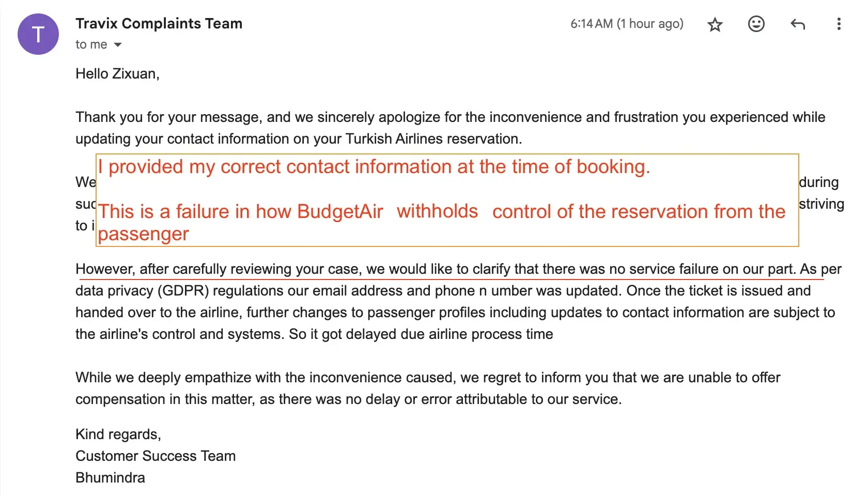Click the word 'withholds' in the red annotation

[437, 211]
